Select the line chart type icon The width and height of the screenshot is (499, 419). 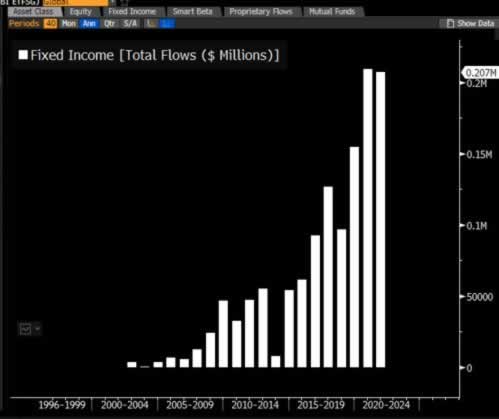[x=152, y=23]
